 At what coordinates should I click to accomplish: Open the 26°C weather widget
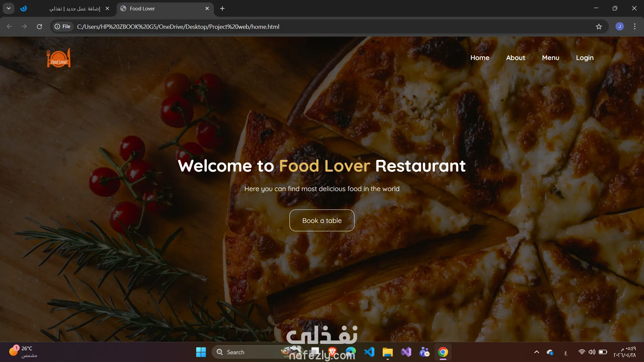tap(23, 352)
